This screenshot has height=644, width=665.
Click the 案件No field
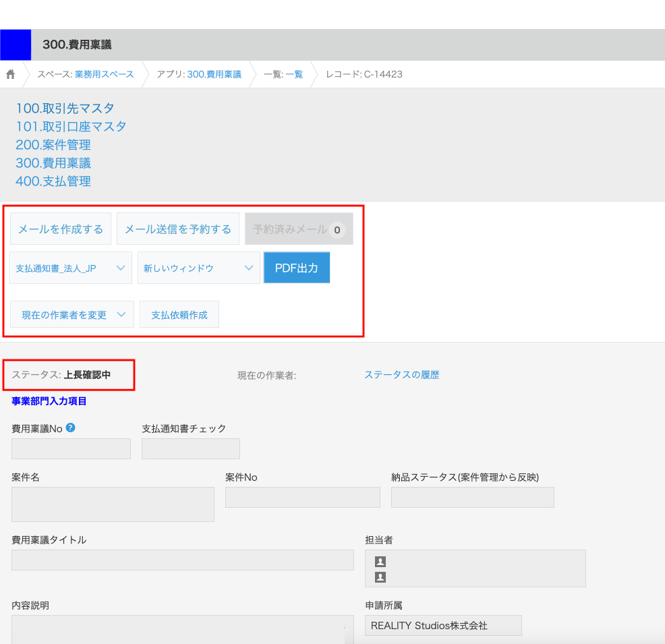302,497
